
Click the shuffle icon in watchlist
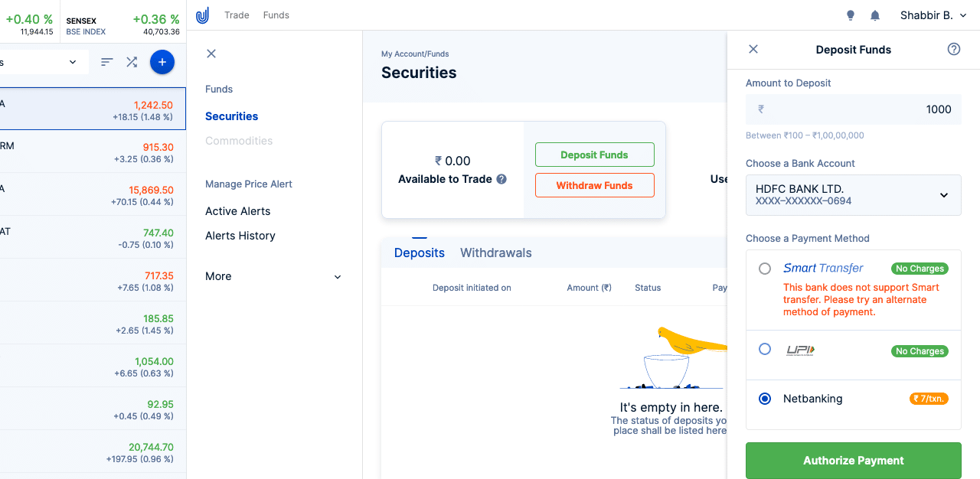click(x=132, y=62)
